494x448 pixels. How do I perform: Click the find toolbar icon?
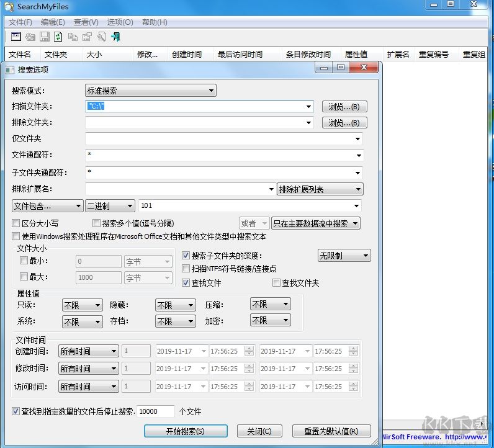pyautogui.click(x=101, y=37)
